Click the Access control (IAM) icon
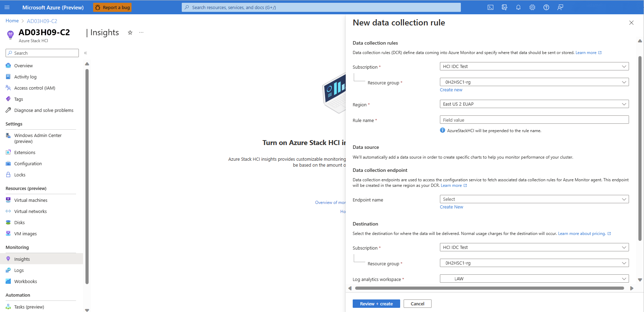Screen dimensions: 644x312 8,88
